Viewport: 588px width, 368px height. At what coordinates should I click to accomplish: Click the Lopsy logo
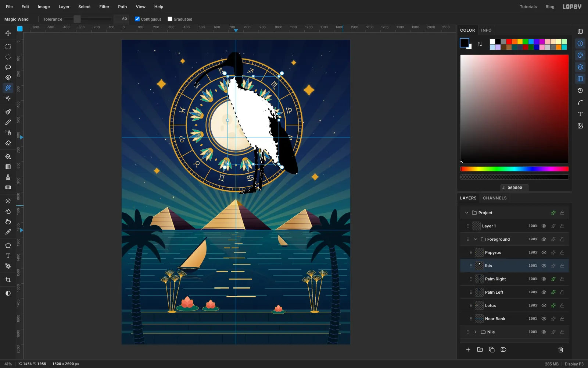click(572, 7)
